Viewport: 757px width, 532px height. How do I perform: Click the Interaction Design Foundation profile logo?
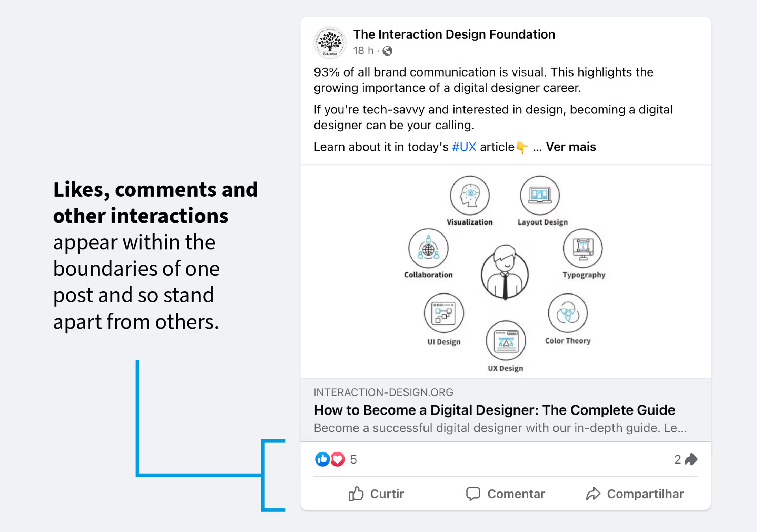pyautogui.click(x=330, y=42)
